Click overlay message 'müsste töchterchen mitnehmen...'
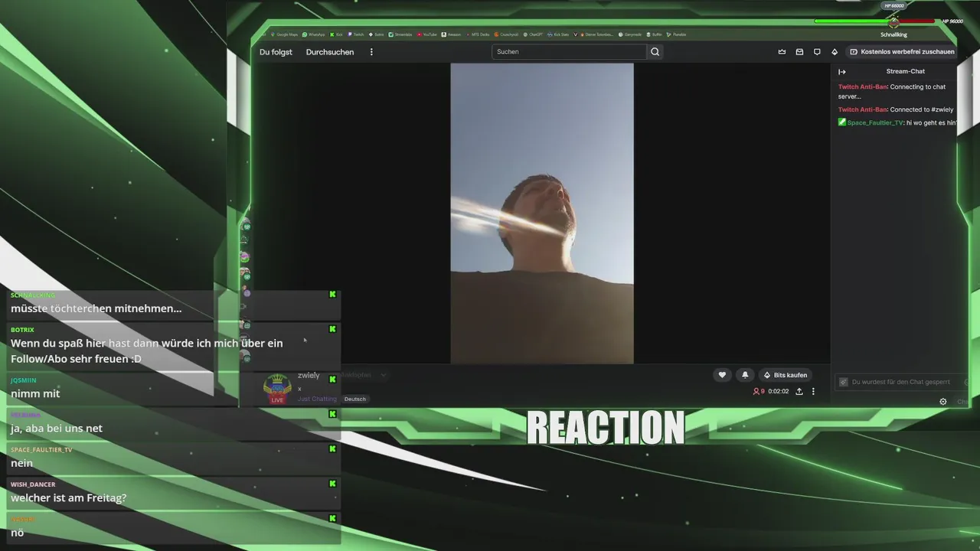Viewport: 980px width, 551px height. pos(96,308)
